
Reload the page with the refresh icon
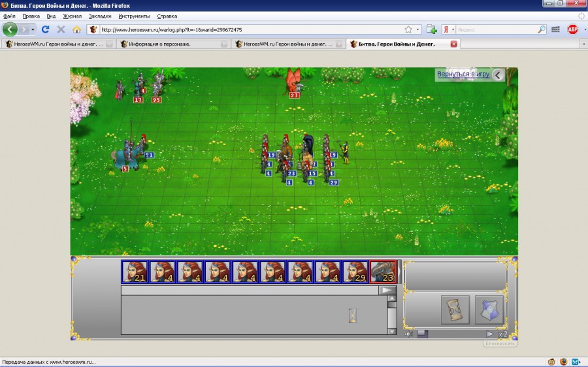click(x=45, y=29)
